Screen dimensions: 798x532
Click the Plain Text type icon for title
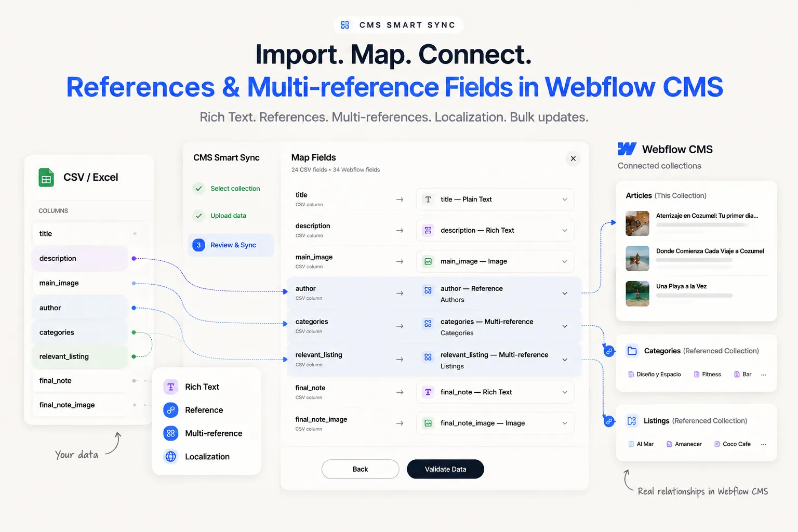tap(428, 199)
